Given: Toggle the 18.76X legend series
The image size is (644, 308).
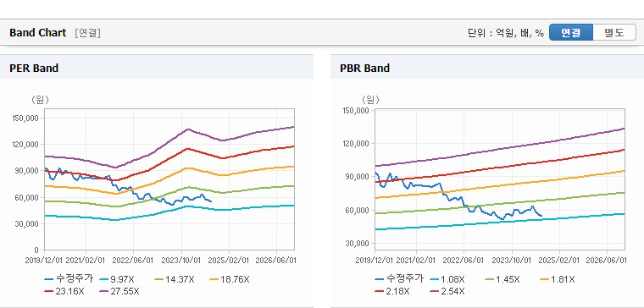Looking at the screenshot, I should tap(229, 279).
